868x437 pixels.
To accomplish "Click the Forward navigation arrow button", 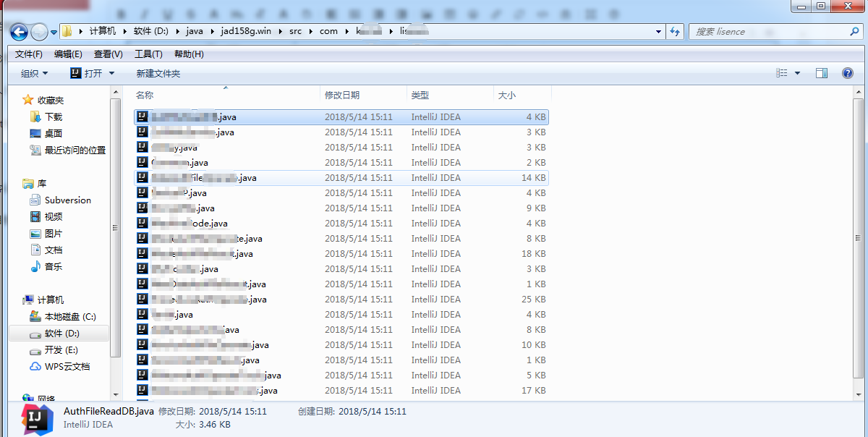I will (39, 31).
